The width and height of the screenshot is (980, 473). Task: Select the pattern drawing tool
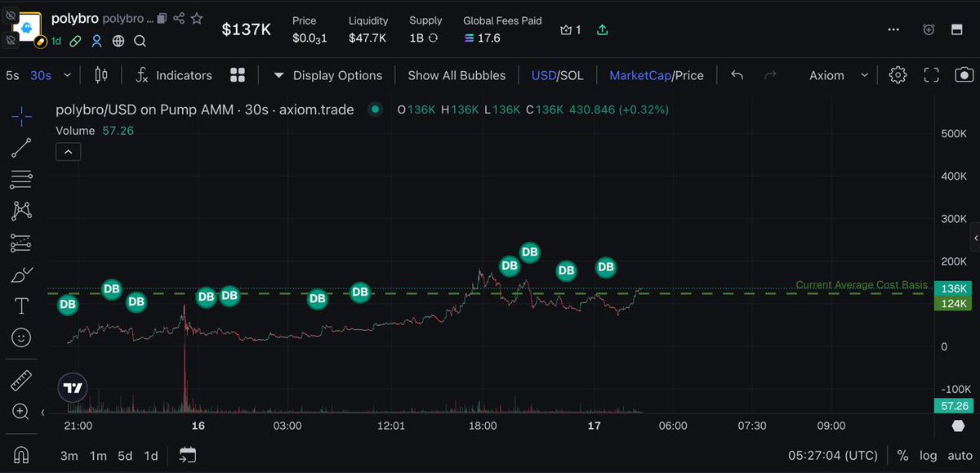22,211
